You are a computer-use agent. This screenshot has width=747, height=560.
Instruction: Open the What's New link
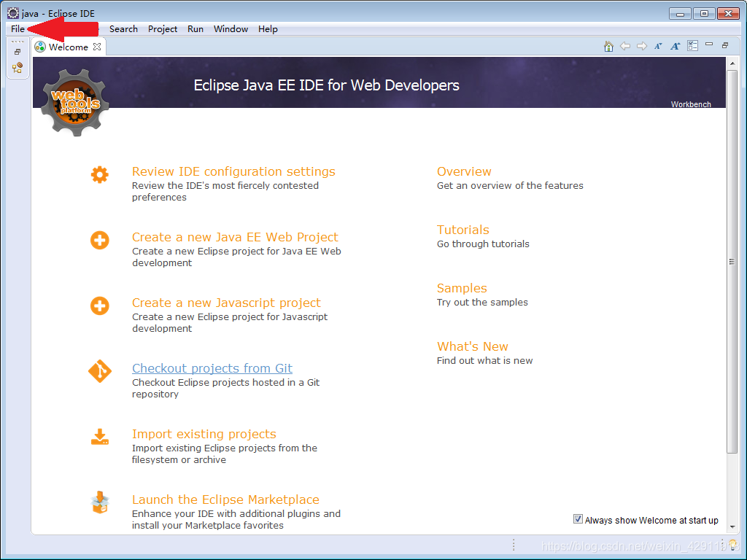(x=473, y=346)
